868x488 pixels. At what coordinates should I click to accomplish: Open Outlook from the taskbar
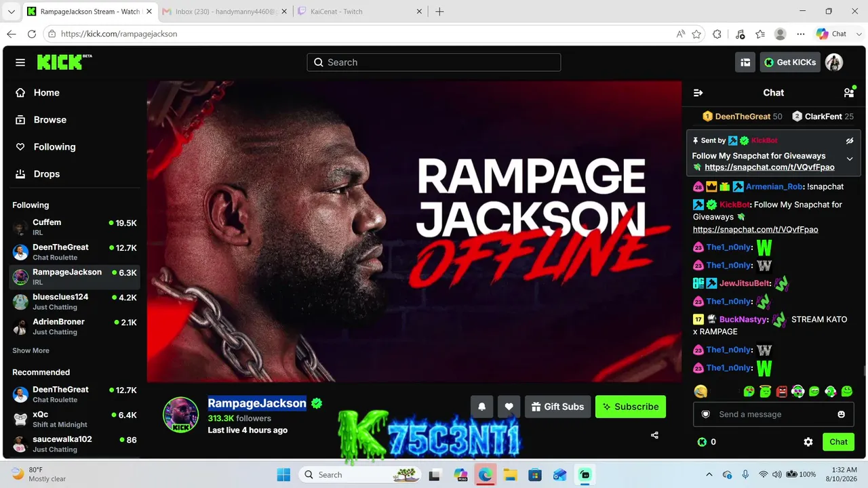point(560,474)
